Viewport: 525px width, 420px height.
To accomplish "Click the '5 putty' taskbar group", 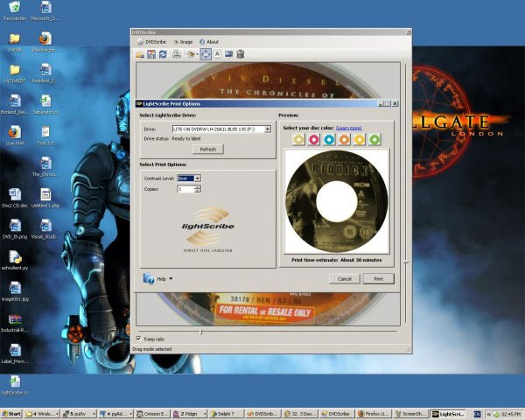I will (x=79, y=414).
